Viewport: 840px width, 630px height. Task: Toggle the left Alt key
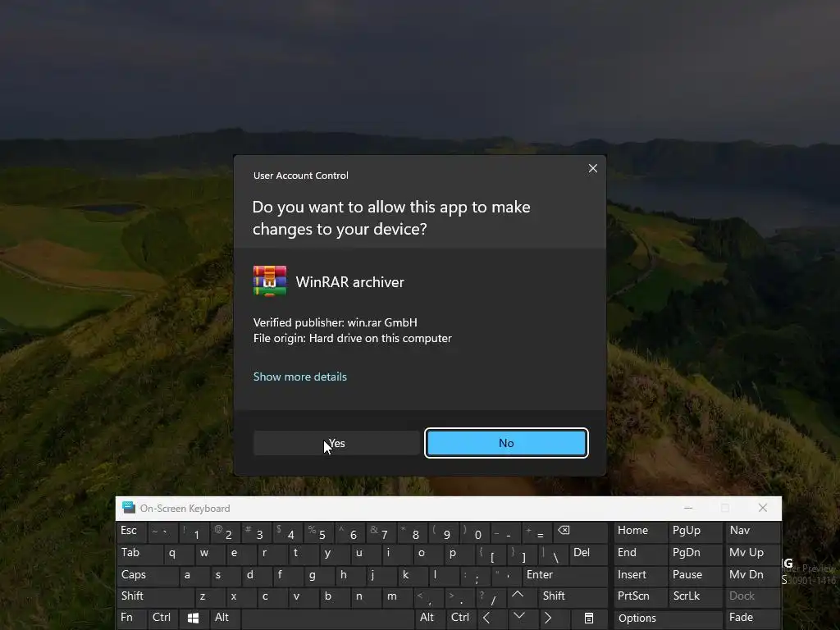coord(225,619)
